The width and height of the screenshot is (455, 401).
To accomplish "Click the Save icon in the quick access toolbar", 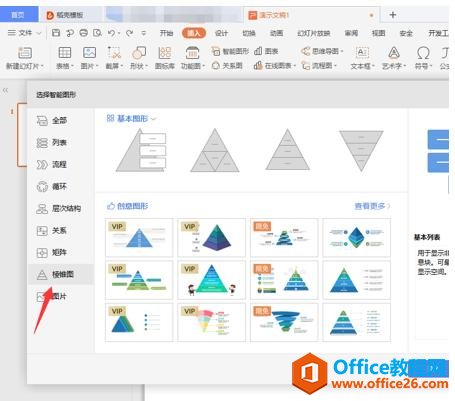I will [56, 33].
